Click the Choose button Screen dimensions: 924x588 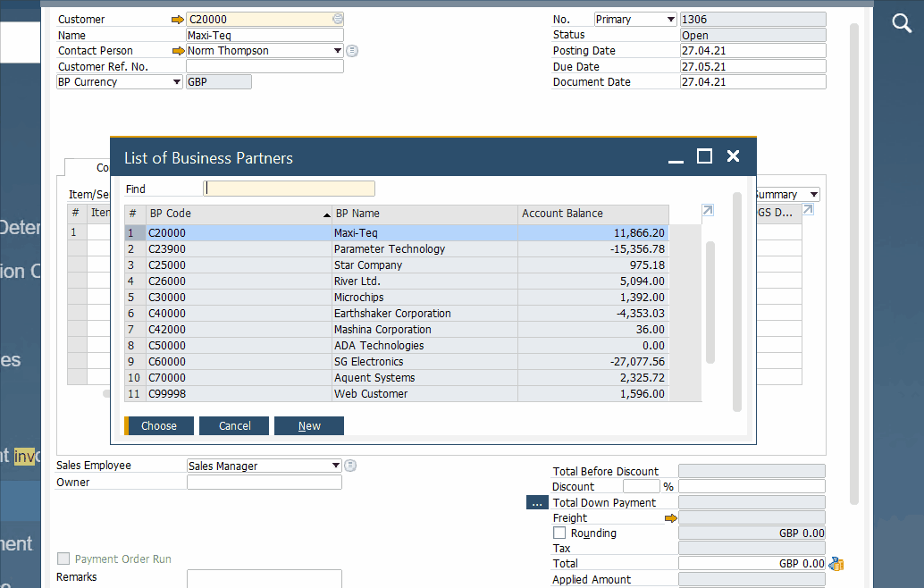click(158, 425)
